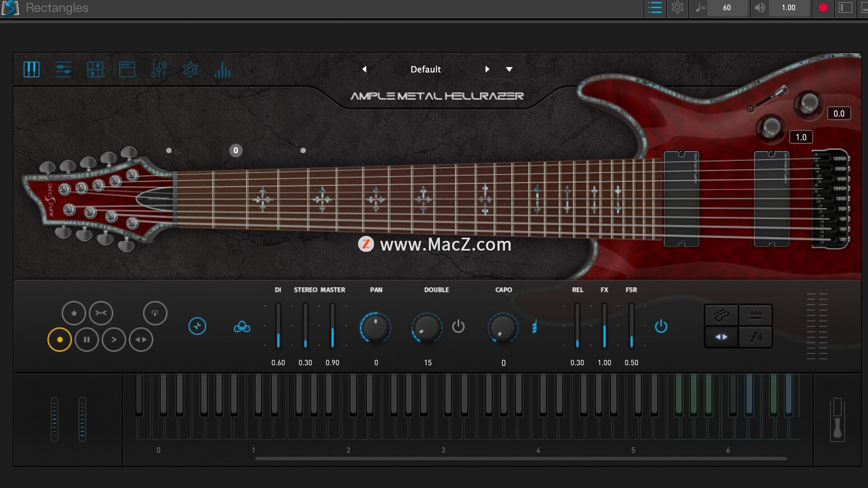
Task: Adjust the MASTER level slider
Action: pyautogui.click(x=332, y=325)
